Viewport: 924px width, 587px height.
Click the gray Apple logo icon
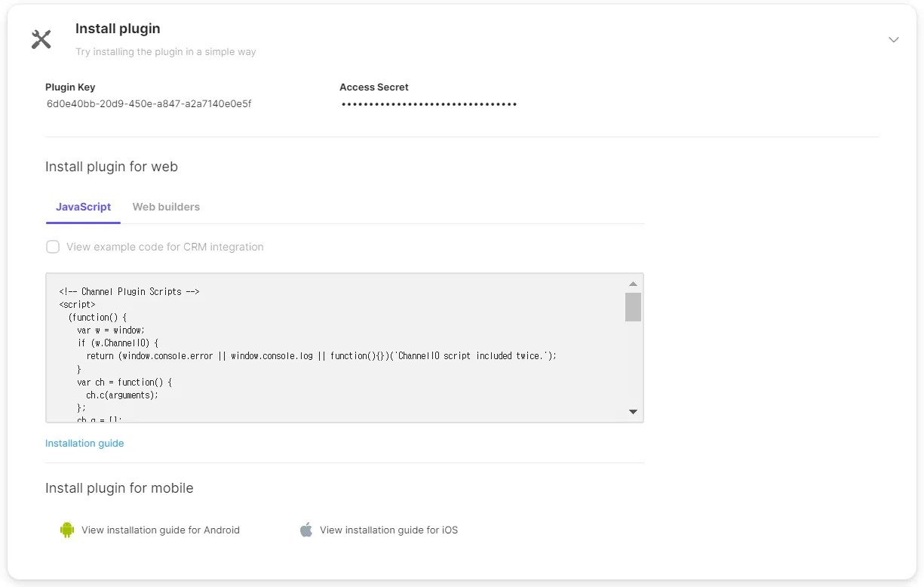(x=305, y=530)
